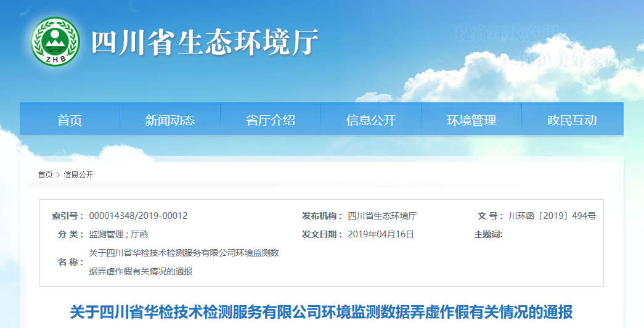Click the issuing agency value 四川省生态环境厅

pos(382,216)
